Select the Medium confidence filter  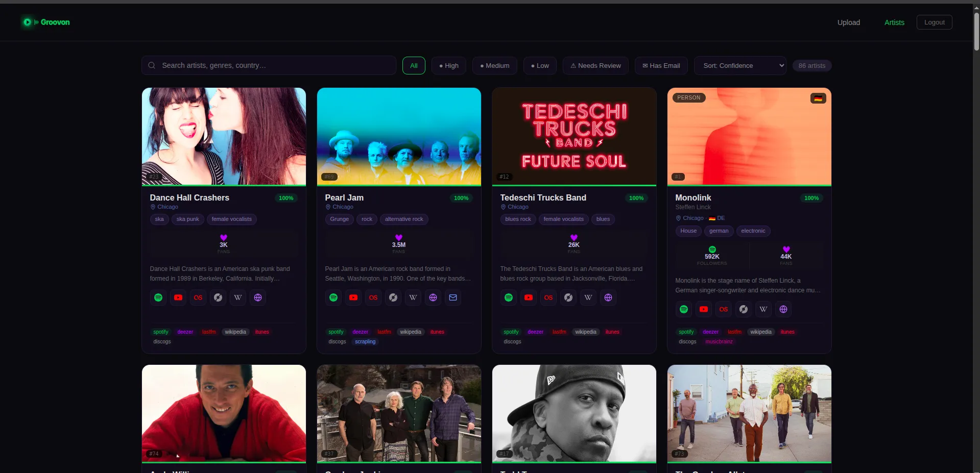(x=494, y=65)
